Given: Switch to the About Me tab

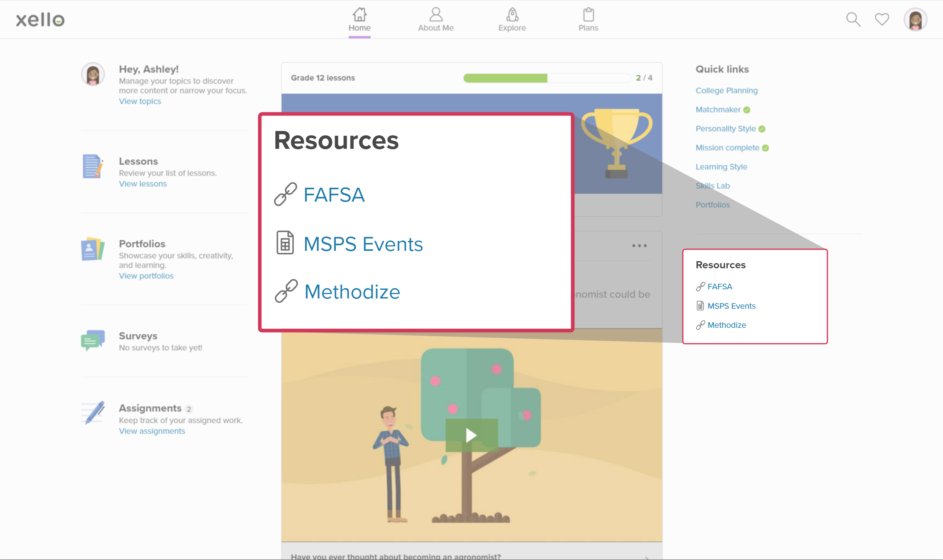Looking at the screenshot, I should click(435, 19).
